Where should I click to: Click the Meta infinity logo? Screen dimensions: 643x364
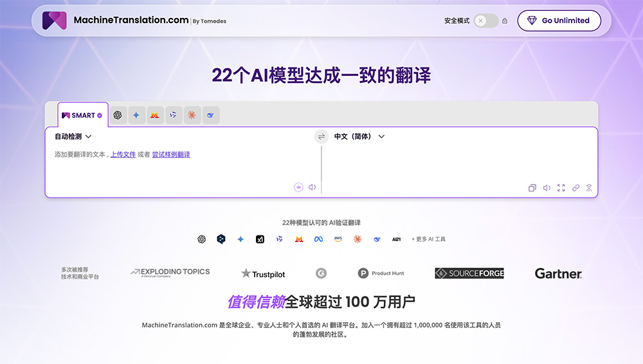pyautogui.click(x=319, y=239)
